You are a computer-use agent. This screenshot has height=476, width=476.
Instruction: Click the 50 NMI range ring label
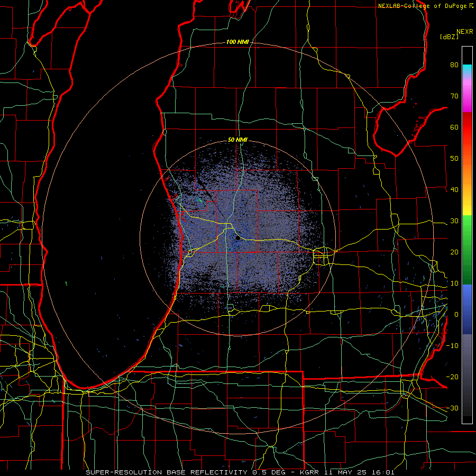[237, 140]
